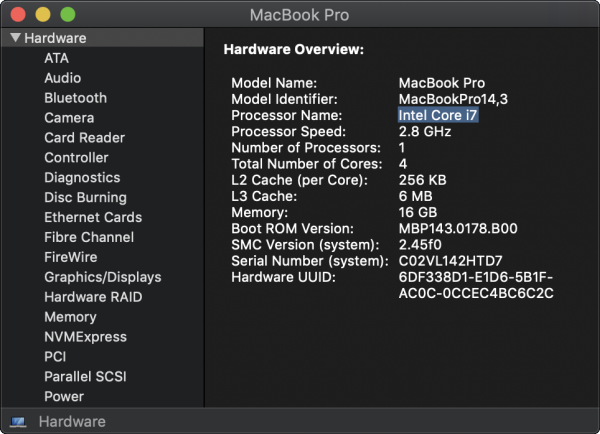
Task: Click the MacBookPro14,3 model identifier value
Action: point(453,99)
